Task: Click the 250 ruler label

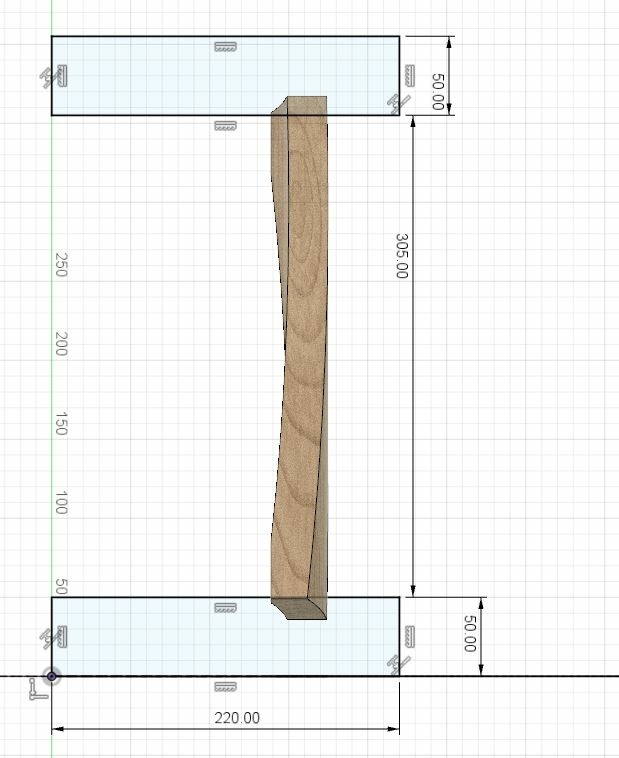Action: point(61,264)
